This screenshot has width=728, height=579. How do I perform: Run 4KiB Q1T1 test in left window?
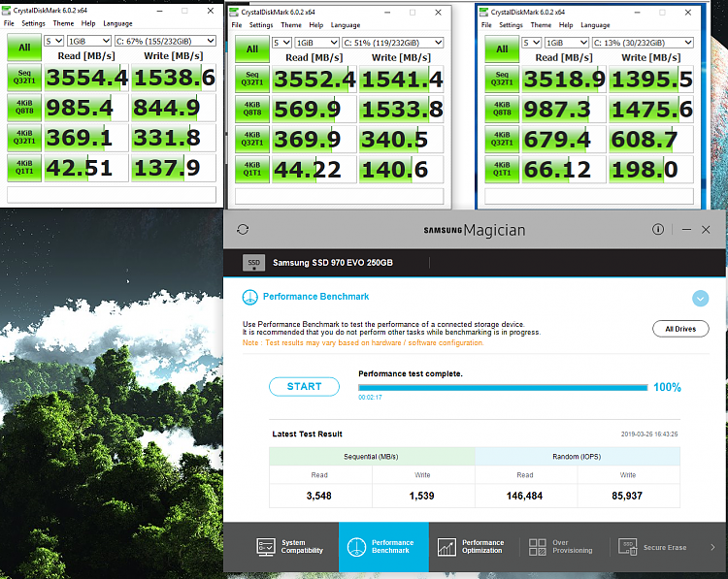pyautogui.click(x=24, y=168)
